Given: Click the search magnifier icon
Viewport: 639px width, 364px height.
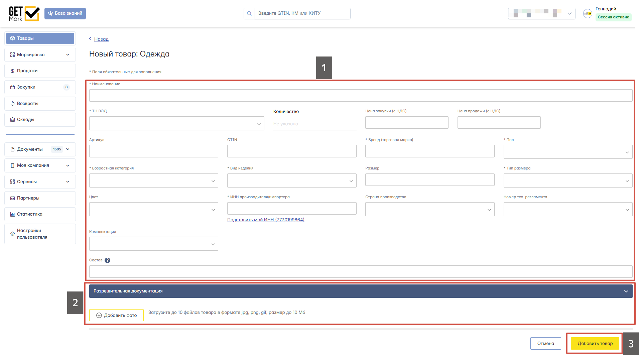Looking at the screenshot, I should click(249, 14).
